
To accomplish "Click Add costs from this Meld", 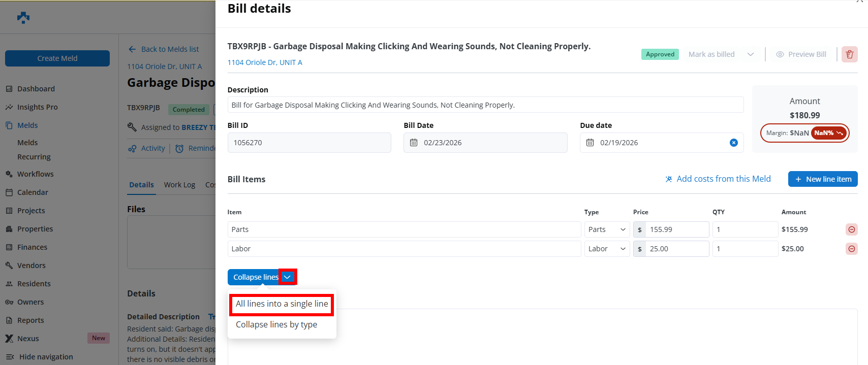I will coord(718,179).
